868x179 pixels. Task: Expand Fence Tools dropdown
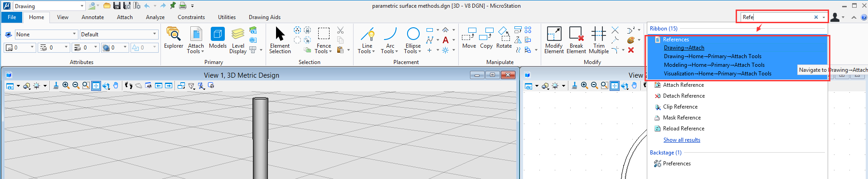[x=323, y=49]
